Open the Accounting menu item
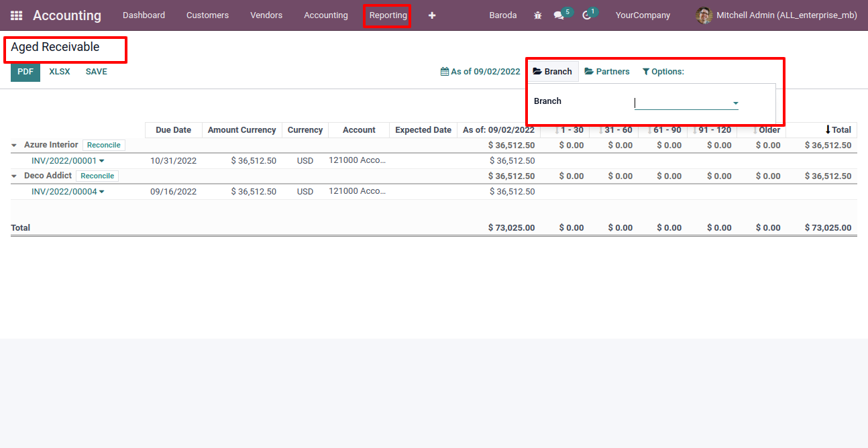Screen dimensions: 868x448 pyautogui.click(x=326, y=15)
